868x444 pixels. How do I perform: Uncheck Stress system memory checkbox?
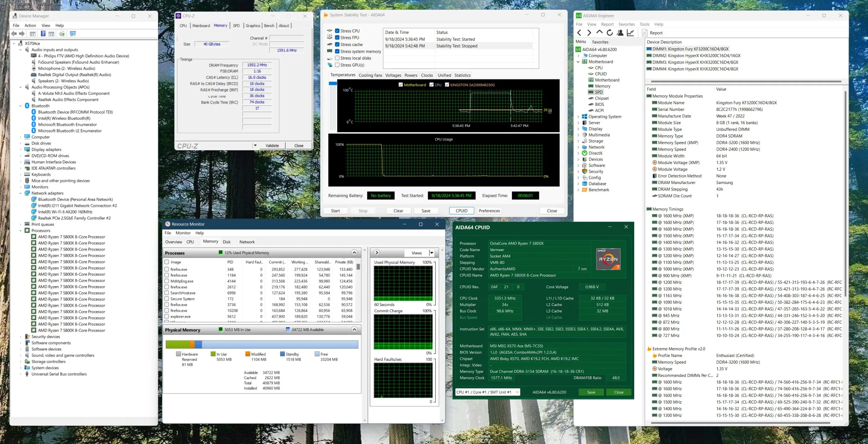337,51
